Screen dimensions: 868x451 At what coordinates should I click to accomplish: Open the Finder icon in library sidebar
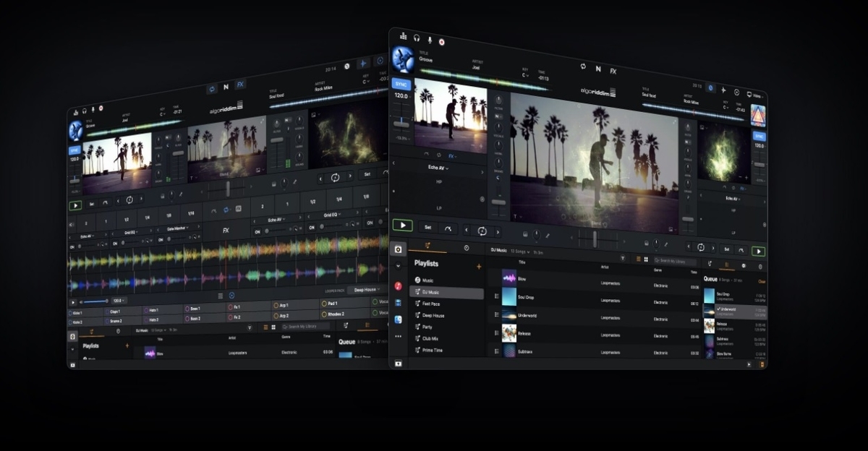click(399, 319)
